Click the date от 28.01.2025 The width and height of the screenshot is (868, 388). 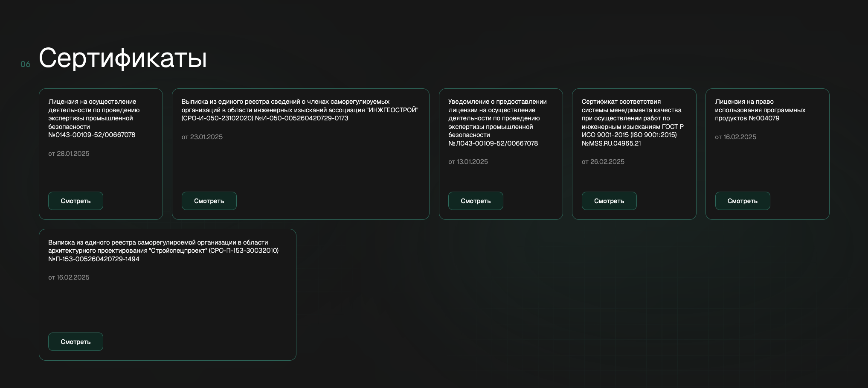click(69, 154)
